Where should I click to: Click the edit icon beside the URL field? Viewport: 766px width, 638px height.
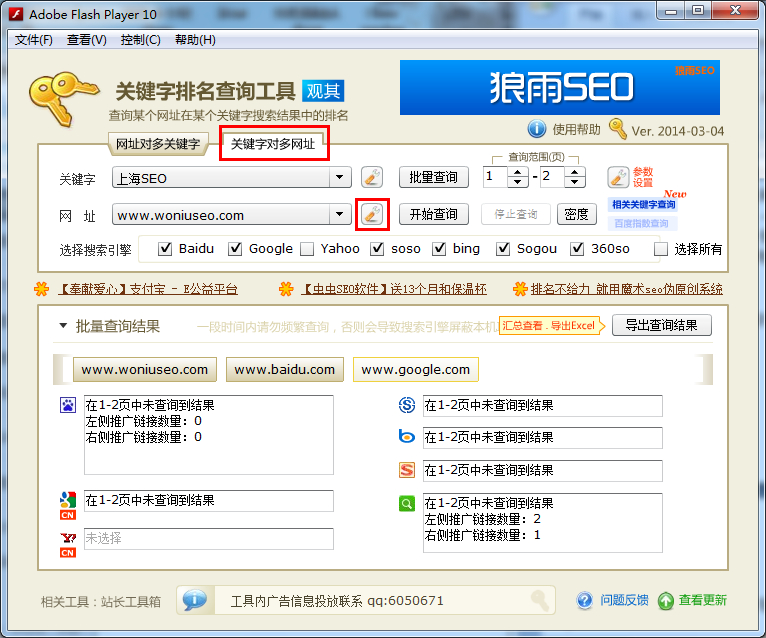[x=371, y=214]
